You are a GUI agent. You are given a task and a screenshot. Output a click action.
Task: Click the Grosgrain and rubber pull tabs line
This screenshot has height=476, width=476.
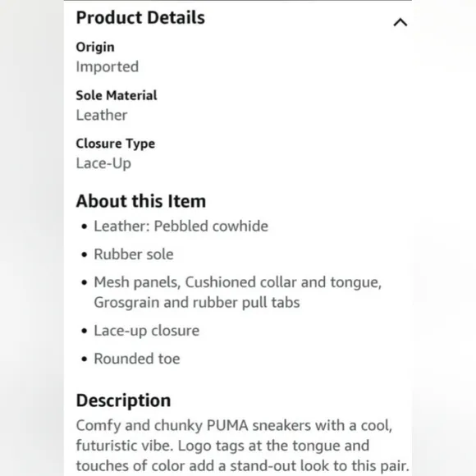point(197,303)
